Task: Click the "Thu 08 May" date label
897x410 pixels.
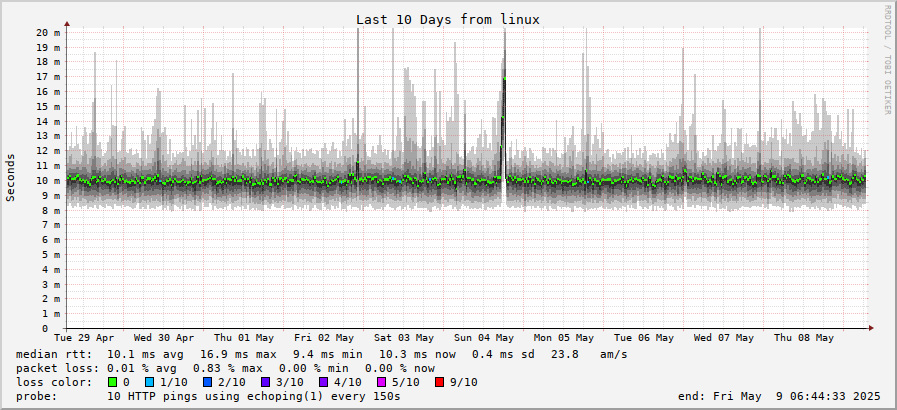Action: 804,338
